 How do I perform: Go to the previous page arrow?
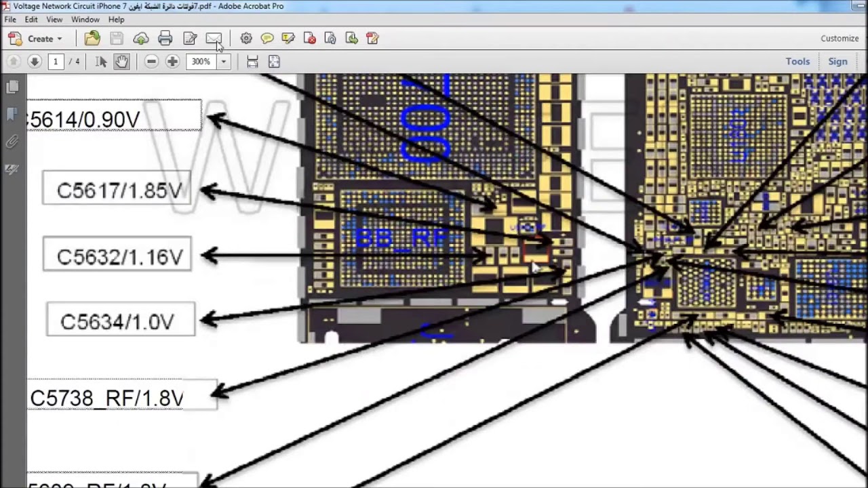[13, 62]
